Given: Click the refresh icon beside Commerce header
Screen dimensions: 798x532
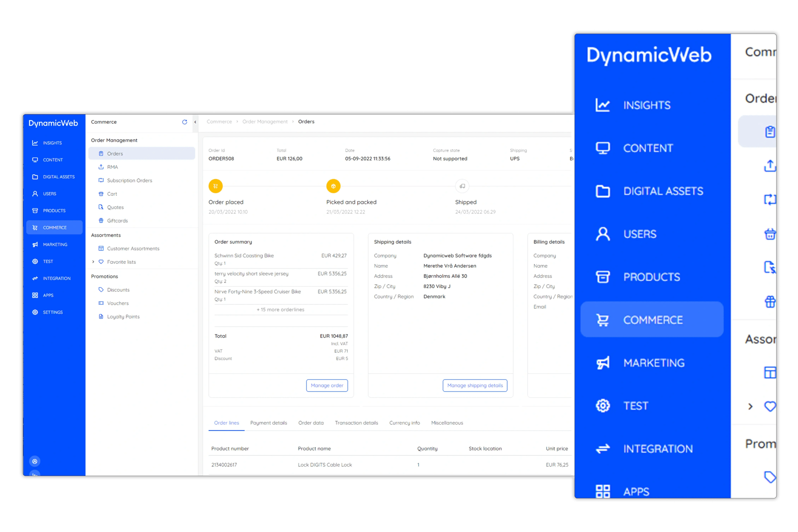Looking at the screenshot, I should tap(184, 122).
